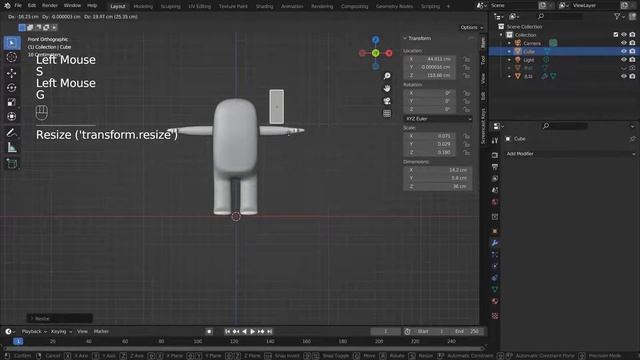640x360 pixels.
Task: Click the blue Z axis on gizmo
Action: coord(376,40)
